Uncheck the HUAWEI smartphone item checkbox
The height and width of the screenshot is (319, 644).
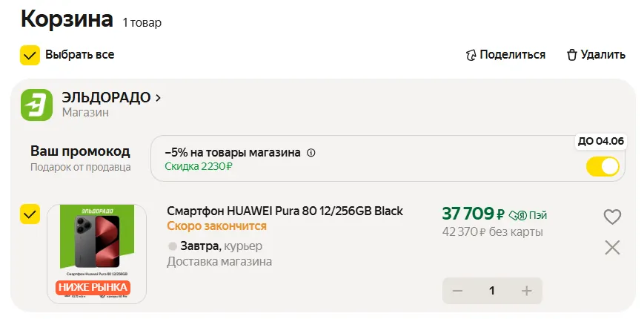point(30,215)
